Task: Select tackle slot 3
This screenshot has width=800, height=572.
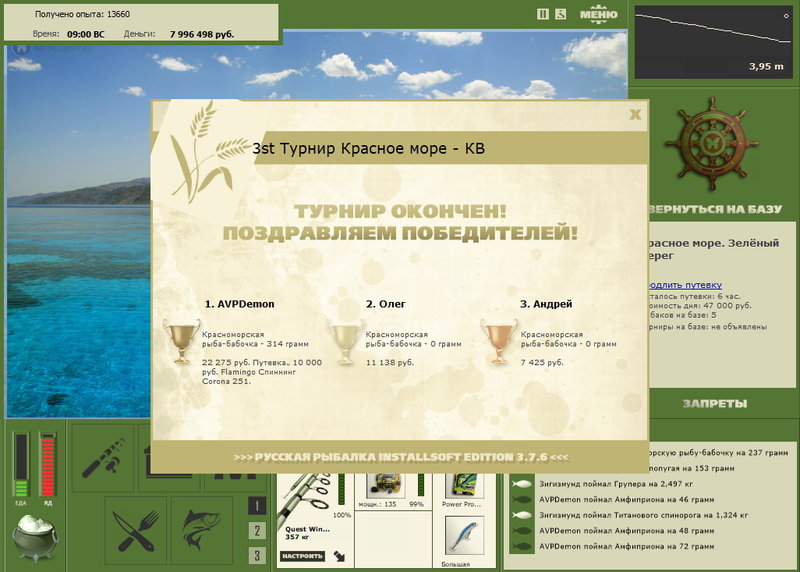Action: 257,556
